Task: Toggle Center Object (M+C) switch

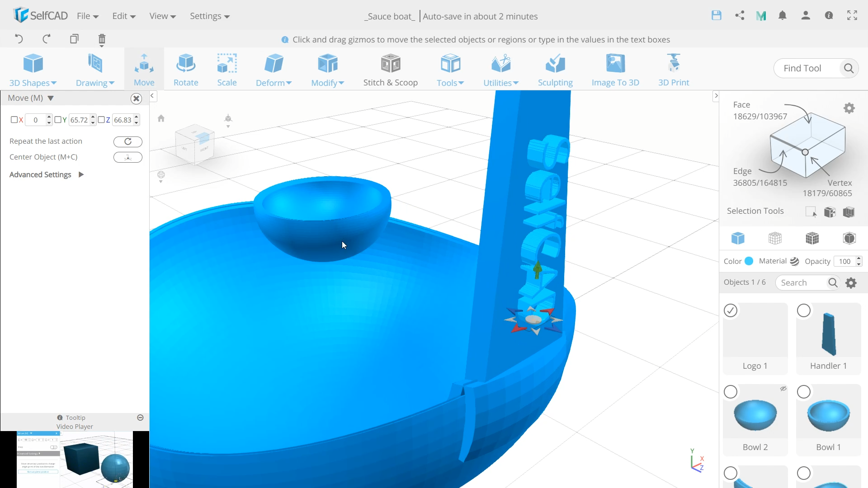Action: click(x=128, y=157)
